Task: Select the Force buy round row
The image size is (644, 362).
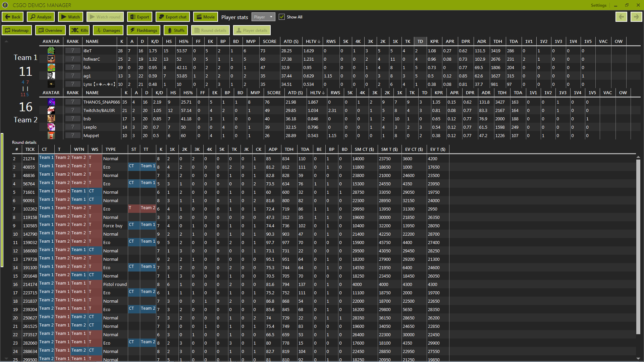Action: coord(324,226)
